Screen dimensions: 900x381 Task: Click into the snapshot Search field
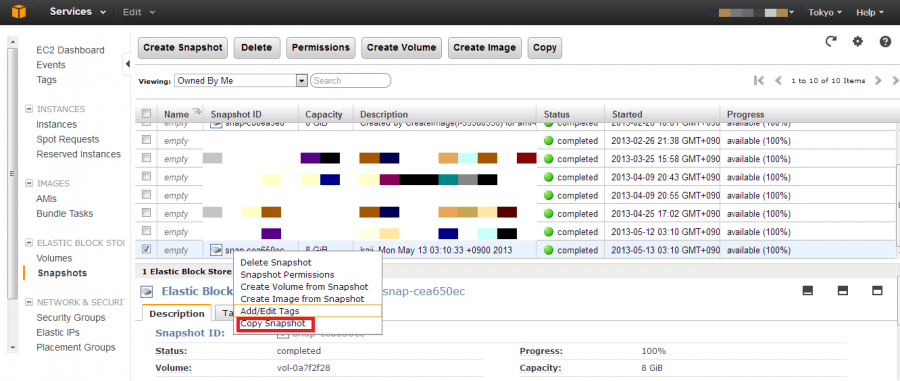[351, 81]
